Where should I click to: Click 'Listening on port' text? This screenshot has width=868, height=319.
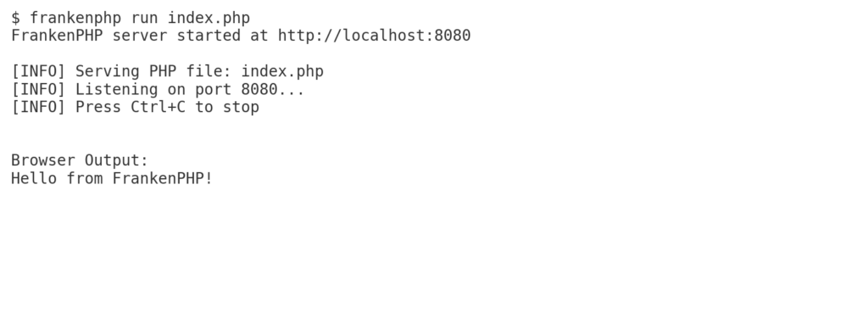pos(153,89)
